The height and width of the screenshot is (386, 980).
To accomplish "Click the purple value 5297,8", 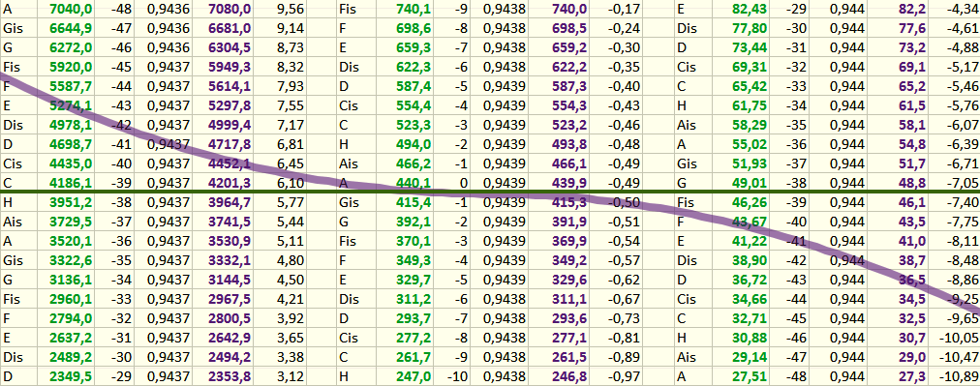I will click(x=230, y=106).
